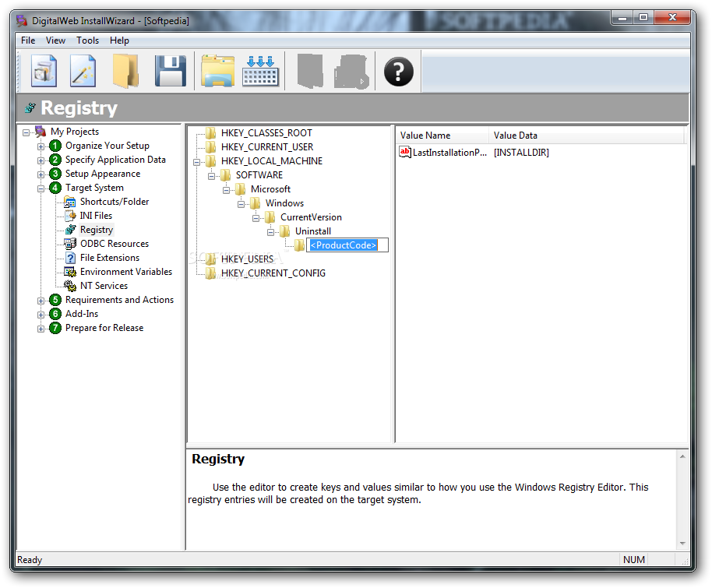Click the Value Name column header
This screenshot has width=712, height=588.
442,136
